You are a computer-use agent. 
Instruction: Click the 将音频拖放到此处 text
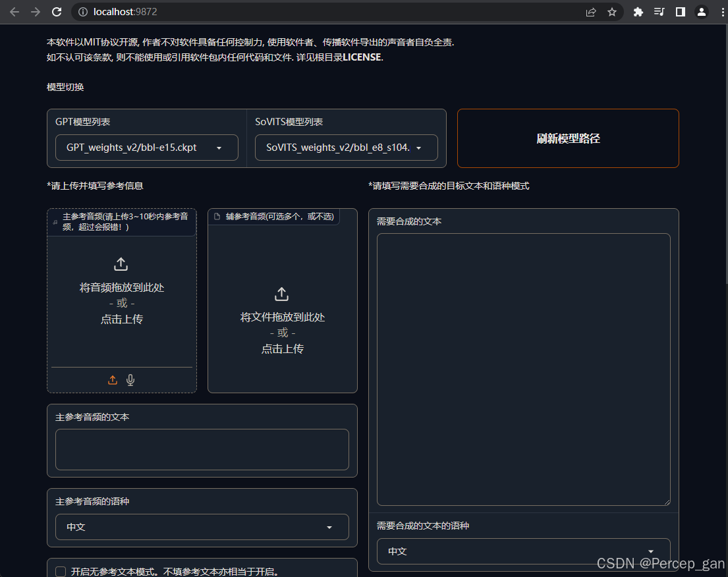[x=122, y=287]
